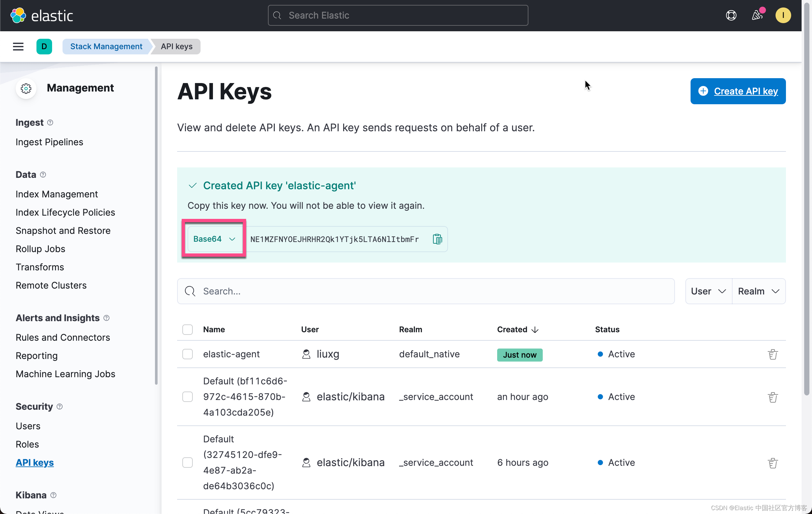Click Create API key button
This screenshot has width=812, height=514.
tap(738, 91)
